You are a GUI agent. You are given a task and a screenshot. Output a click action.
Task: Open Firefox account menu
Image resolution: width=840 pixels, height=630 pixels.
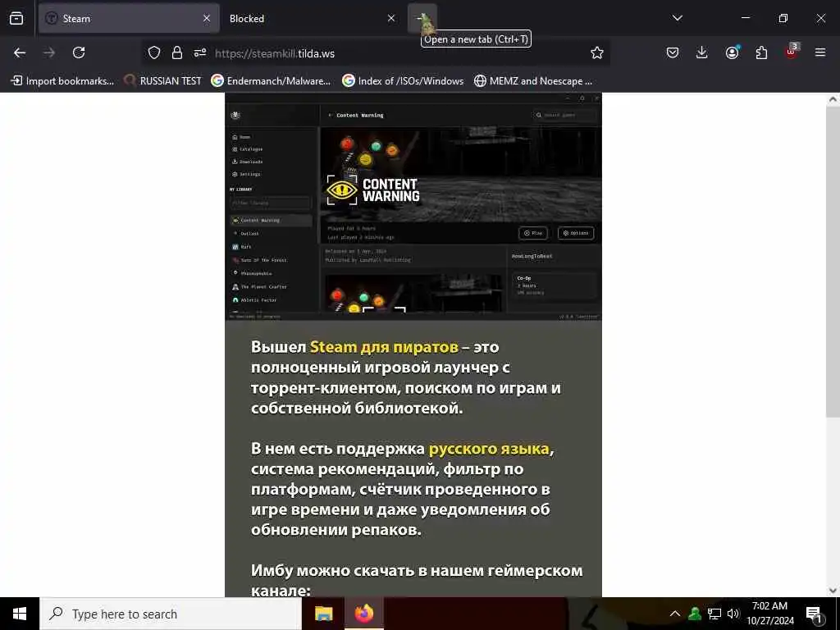[x=732, y=52]
